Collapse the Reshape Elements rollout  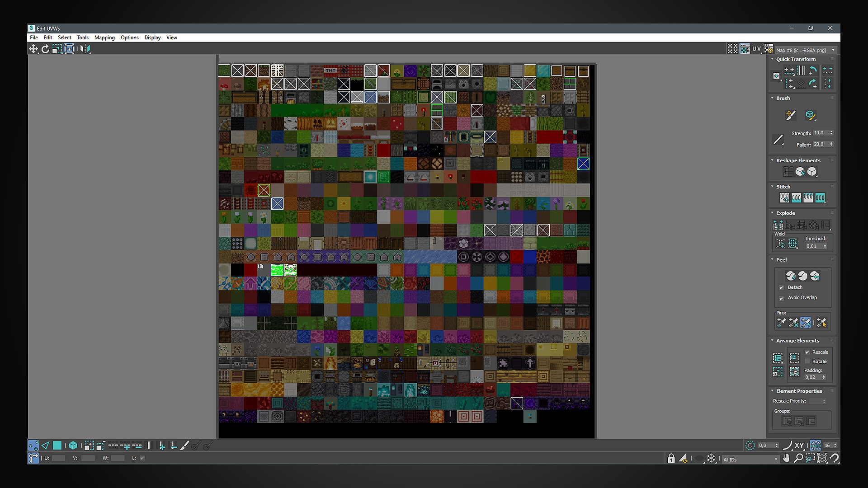(772, 160)
